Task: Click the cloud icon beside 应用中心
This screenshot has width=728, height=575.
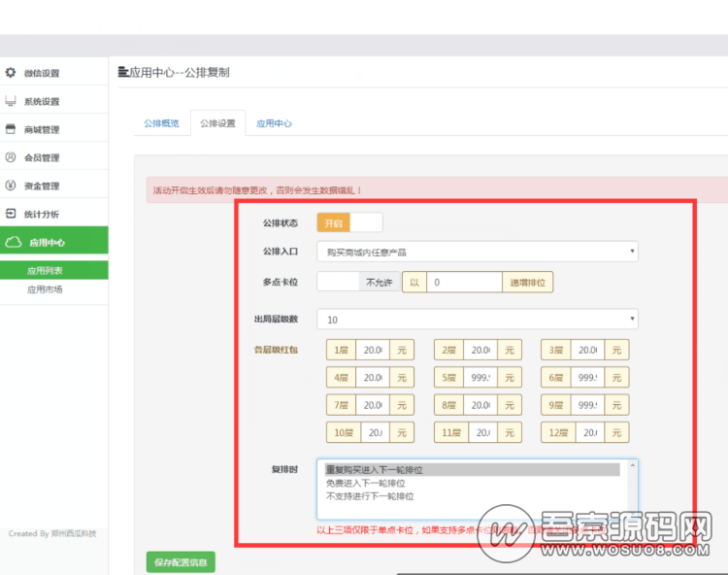Action: coord(13,242)
